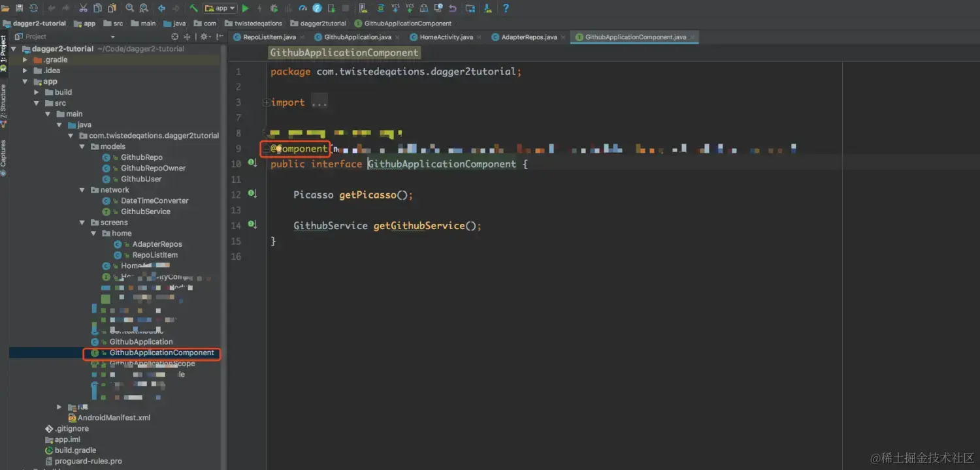Switch to GithubApplication.java tab
980x470 pixels.
[357, 37]
